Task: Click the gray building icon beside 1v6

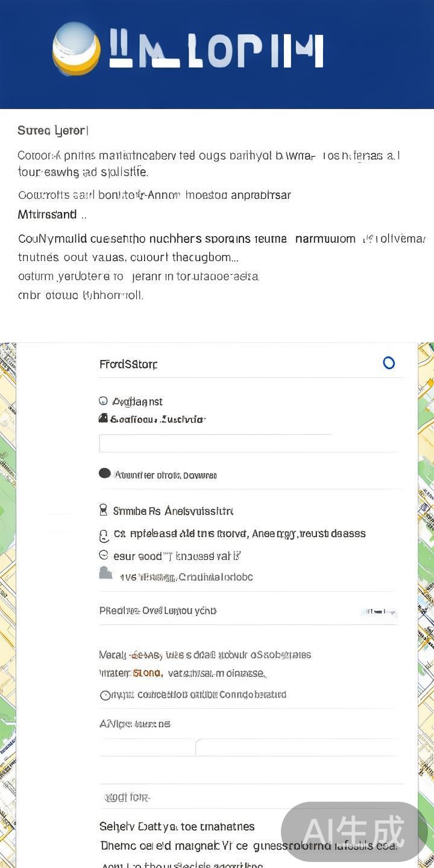Action: [x=105, y=573]
